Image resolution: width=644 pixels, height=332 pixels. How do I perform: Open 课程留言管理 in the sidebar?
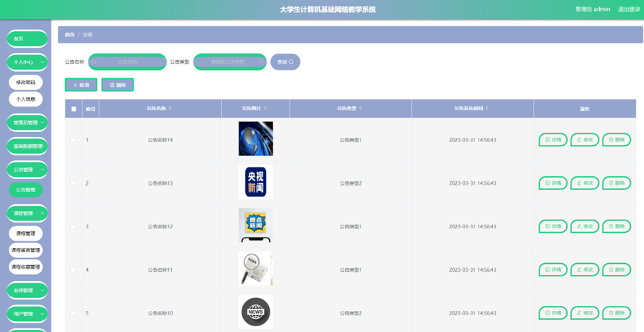25,250
